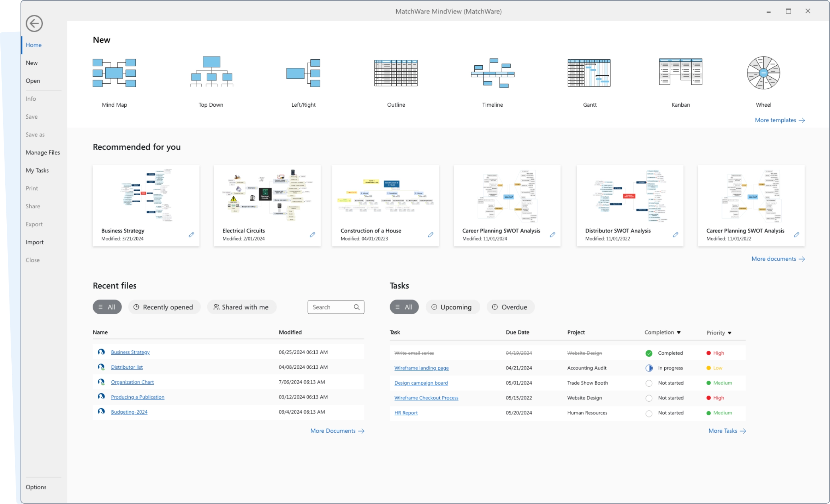Show Recently opened files only
The image size is (830, 504).
[x=164, y=307]
